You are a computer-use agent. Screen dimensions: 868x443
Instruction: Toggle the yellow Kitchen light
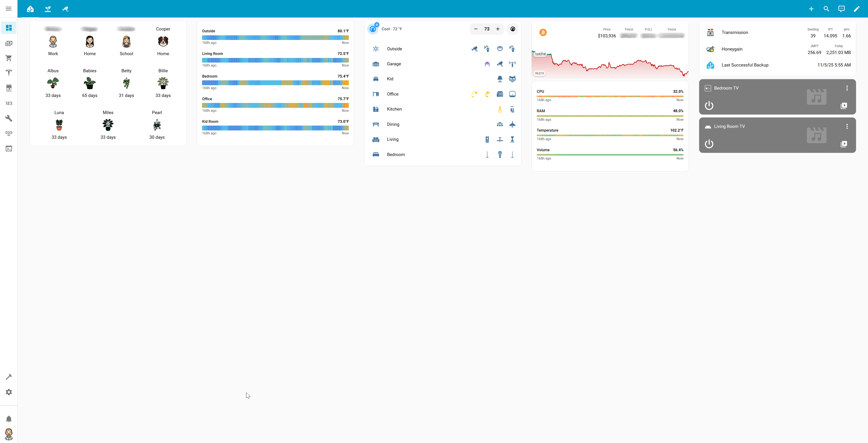pos(500,109)
